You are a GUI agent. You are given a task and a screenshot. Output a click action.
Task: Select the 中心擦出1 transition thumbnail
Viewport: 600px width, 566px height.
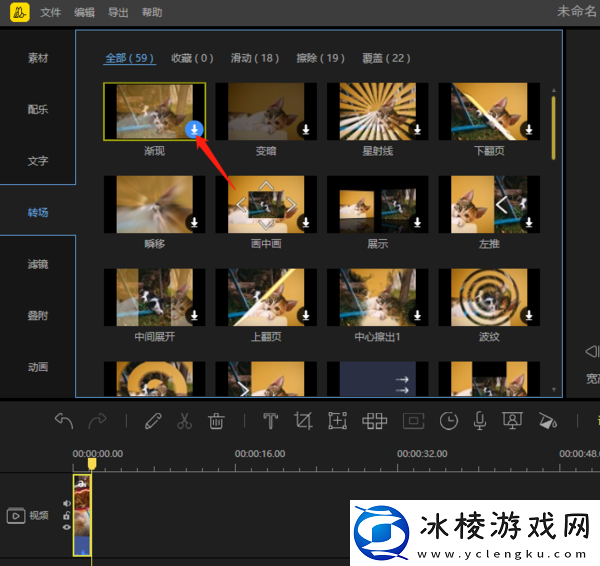378,297
